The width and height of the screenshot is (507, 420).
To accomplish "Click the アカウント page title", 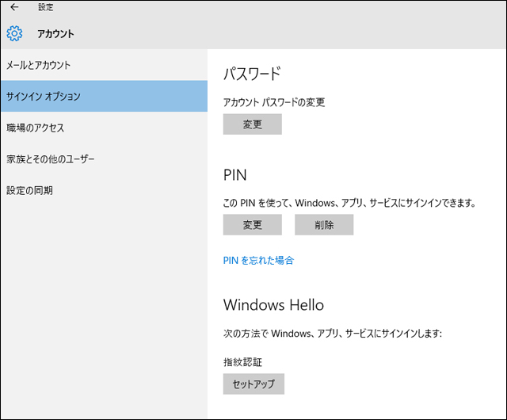I will pos(55,34).
